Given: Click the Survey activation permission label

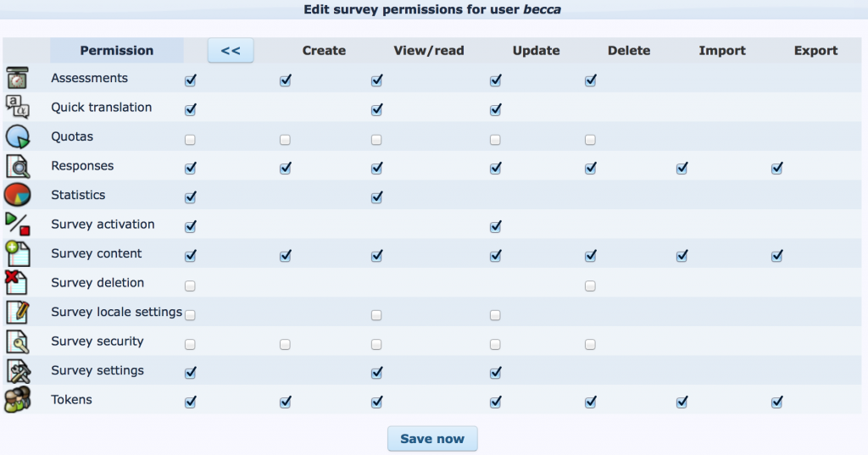Looking at the screenshot, I should click(x=103, y=225).
